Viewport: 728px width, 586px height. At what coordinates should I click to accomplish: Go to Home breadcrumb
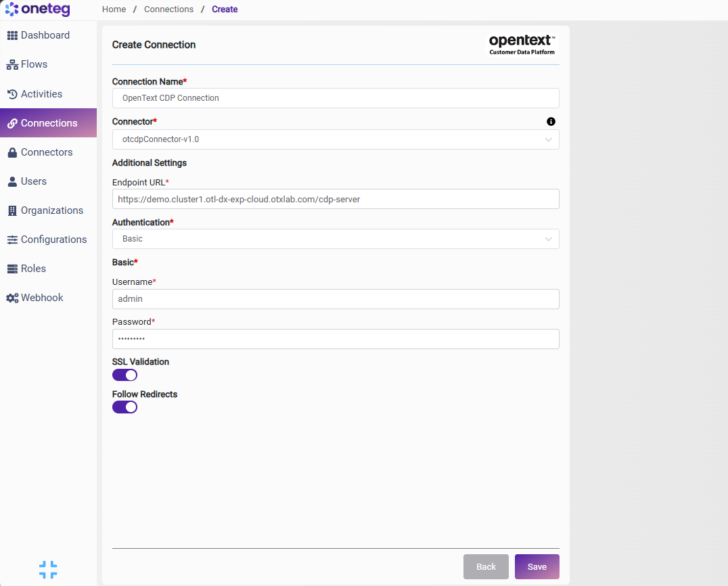[114, 9]
